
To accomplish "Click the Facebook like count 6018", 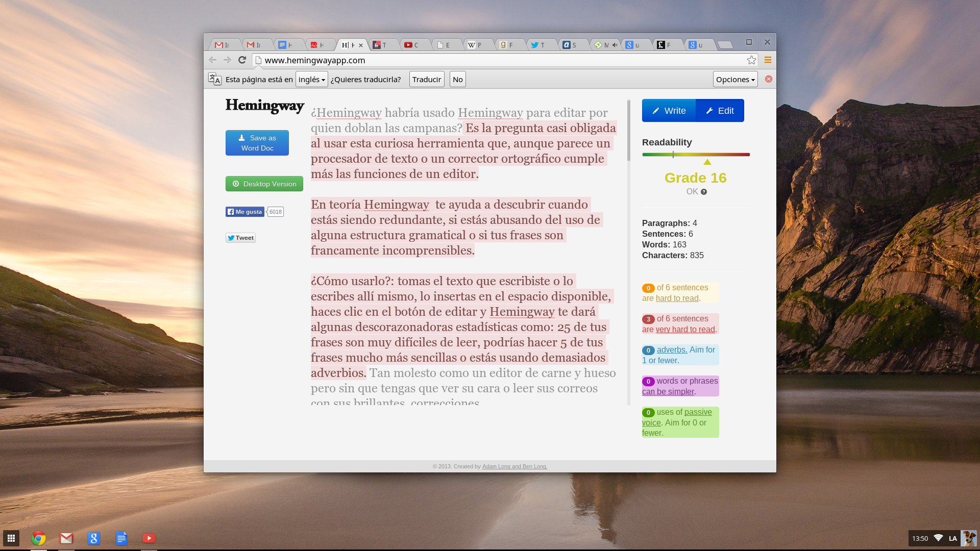I will [276, 212].
